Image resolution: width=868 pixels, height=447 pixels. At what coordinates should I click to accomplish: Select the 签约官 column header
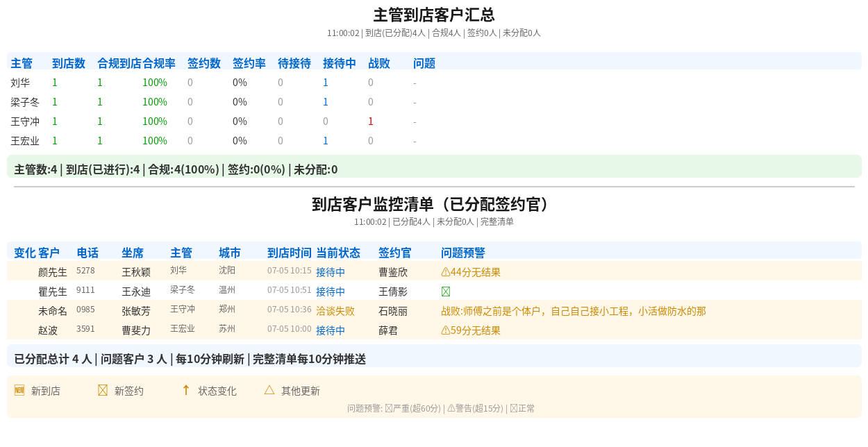coord(395,253)
